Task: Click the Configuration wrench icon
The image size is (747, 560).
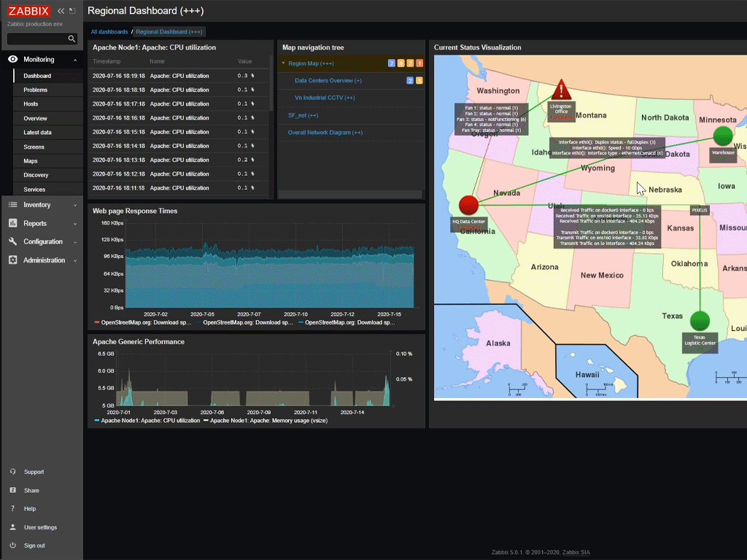Action: [13, 241]
